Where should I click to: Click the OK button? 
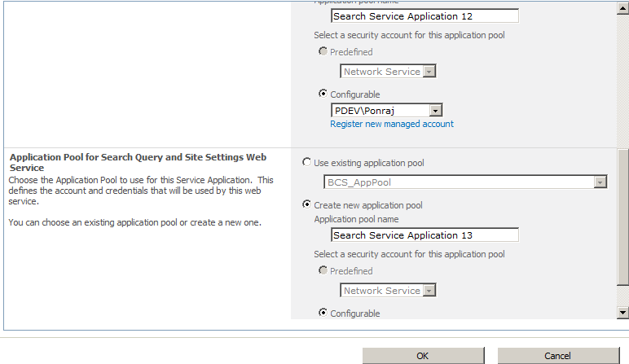click(x=423, y=356)
